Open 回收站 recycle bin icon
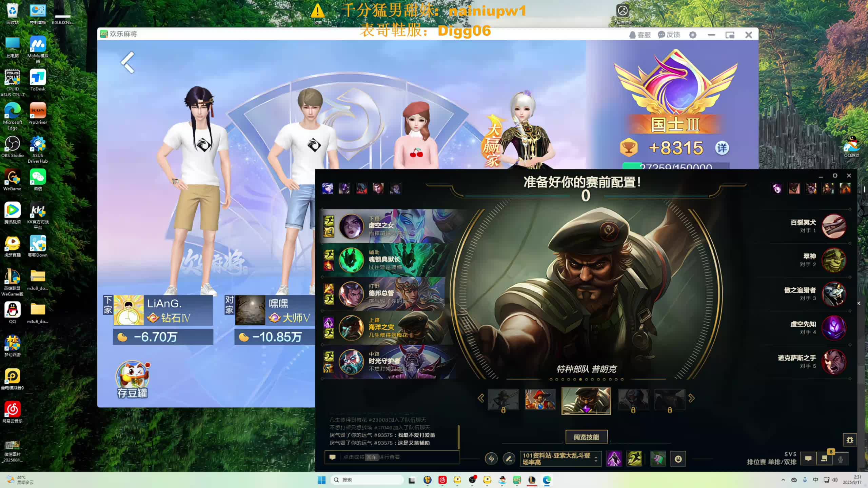 [13, 14]
